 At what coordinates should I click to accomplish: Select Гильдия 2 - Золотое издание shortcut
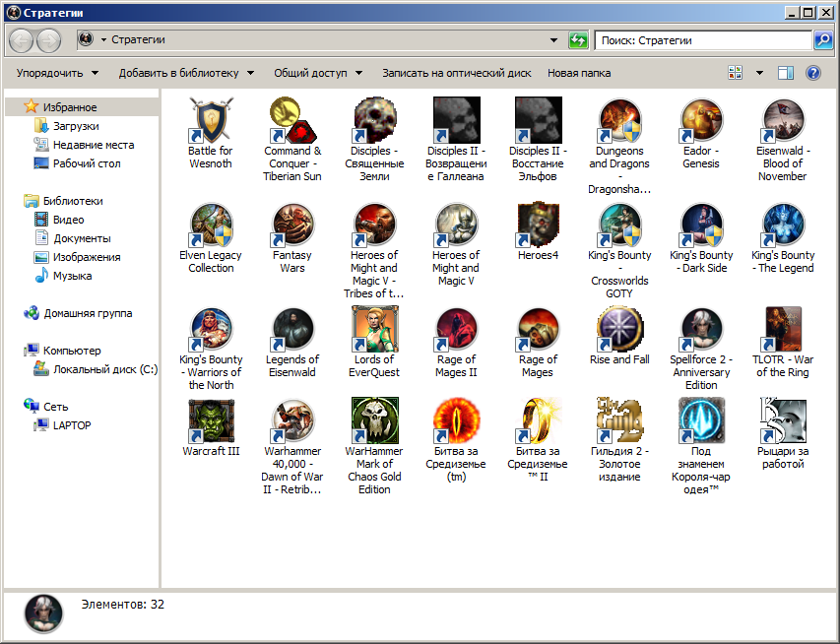(x=619, y=440)
